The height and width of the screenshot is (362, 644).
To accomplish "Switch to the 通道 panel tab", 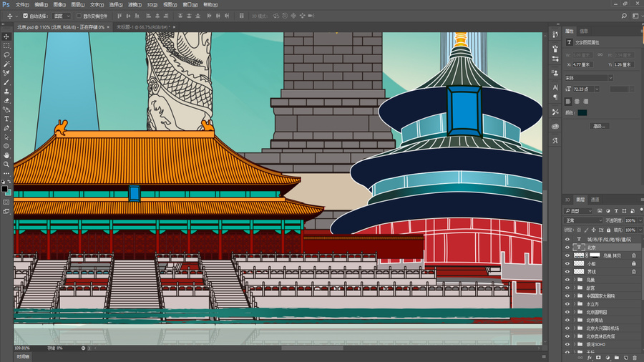I will click(595, 200).
